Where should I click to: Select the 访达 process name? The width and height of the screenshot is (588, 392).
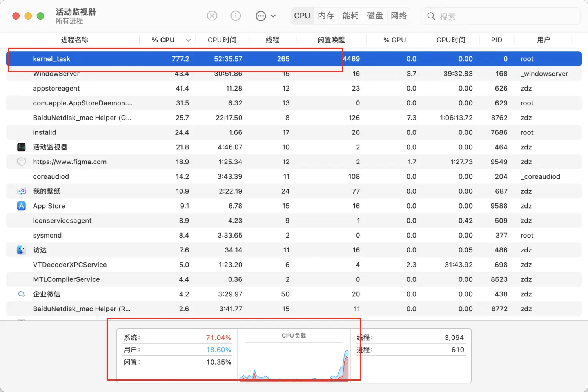click(x=40, y=250)
